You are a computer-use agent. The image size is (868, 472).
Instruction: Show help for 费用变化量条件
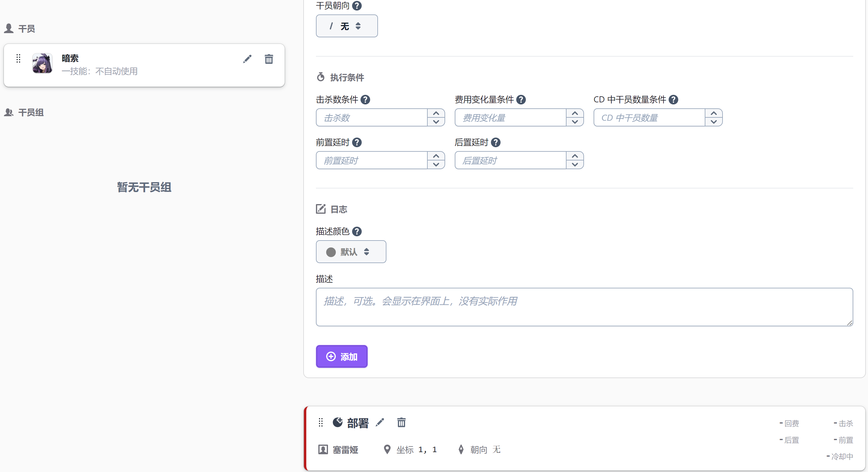(x=521, y=100)
